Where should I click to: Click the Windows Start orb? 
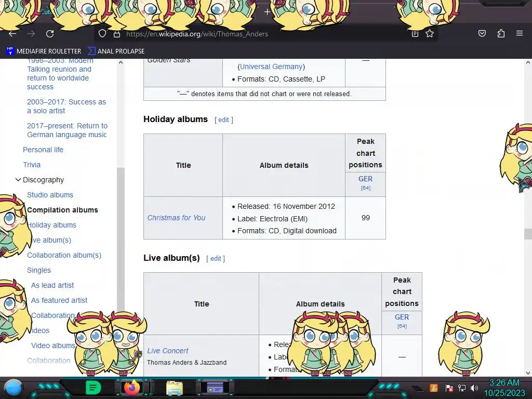(x=14, y=388)
